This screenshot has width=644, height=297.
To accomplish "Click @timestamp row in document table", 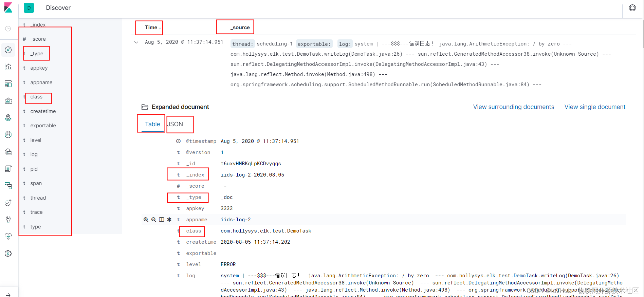I will point(384,141).
